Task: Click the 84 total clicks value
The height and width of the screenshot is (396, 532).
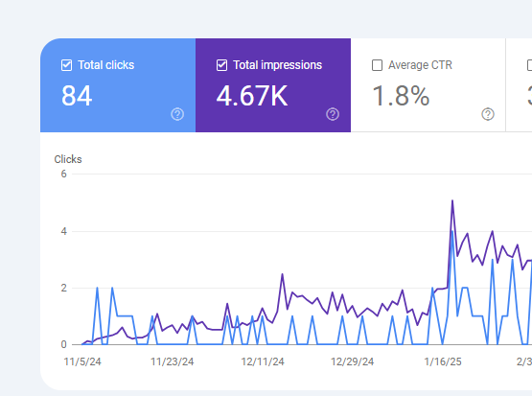Action: 77,96
